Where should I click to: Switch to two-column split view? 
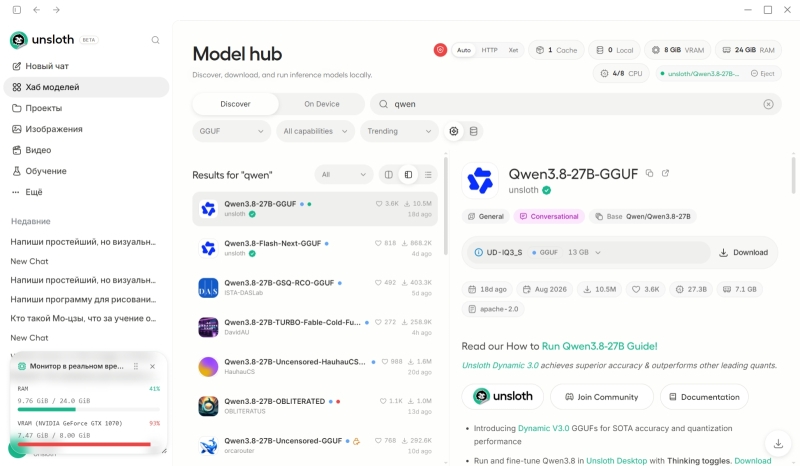[389, 175]
